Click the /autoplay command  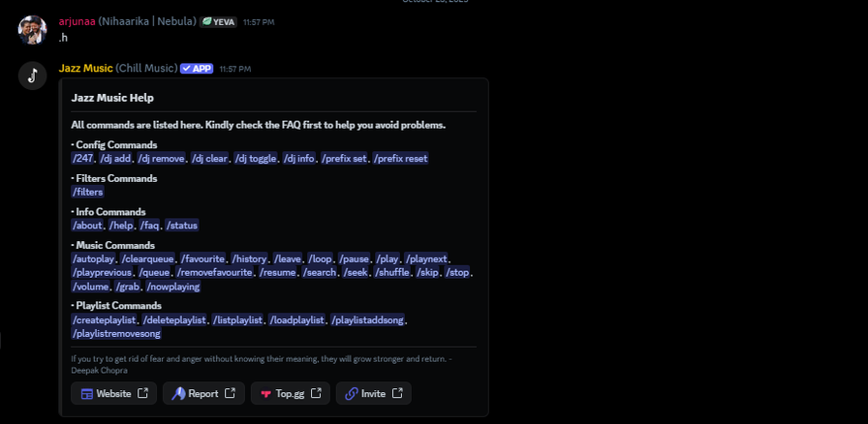click(93, 259)
